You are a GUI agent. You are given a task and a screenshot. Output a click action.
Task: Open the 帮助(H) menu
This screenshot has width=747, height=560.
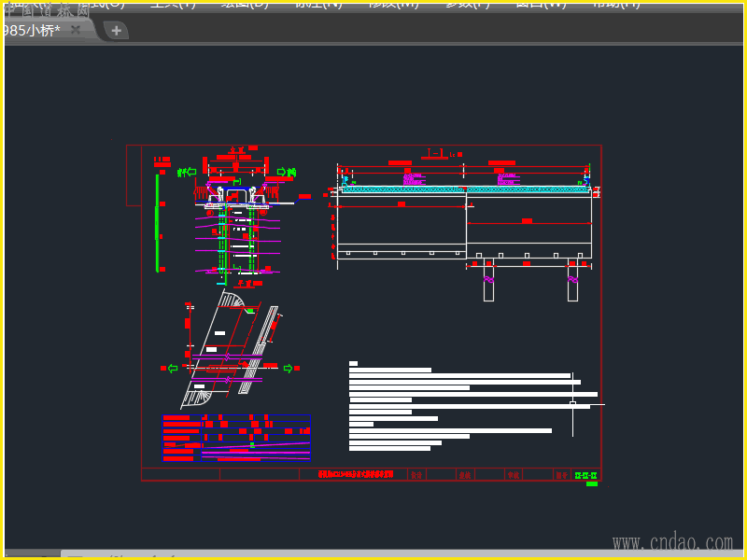pos(616,3)
